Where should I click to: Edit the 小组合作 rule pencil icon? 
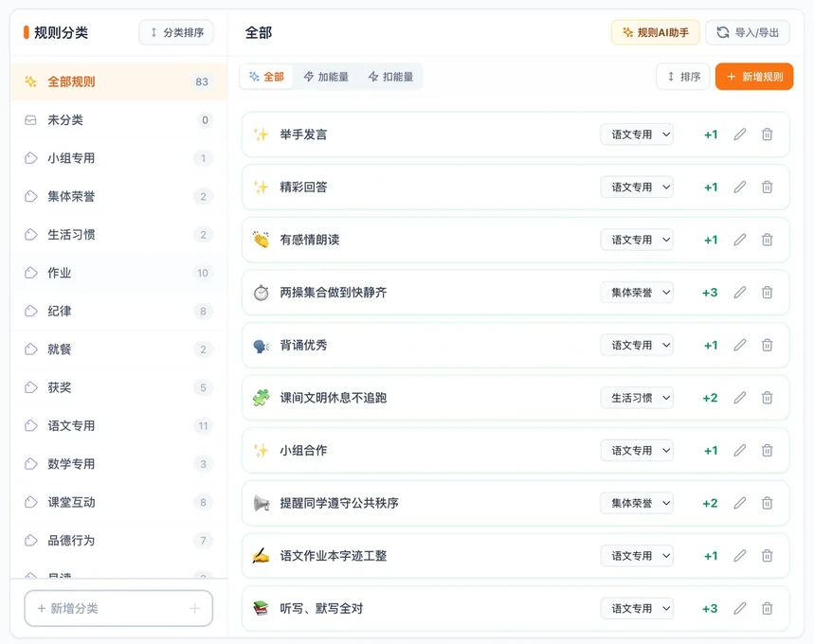pyautogui.click(x=740, y=451)
